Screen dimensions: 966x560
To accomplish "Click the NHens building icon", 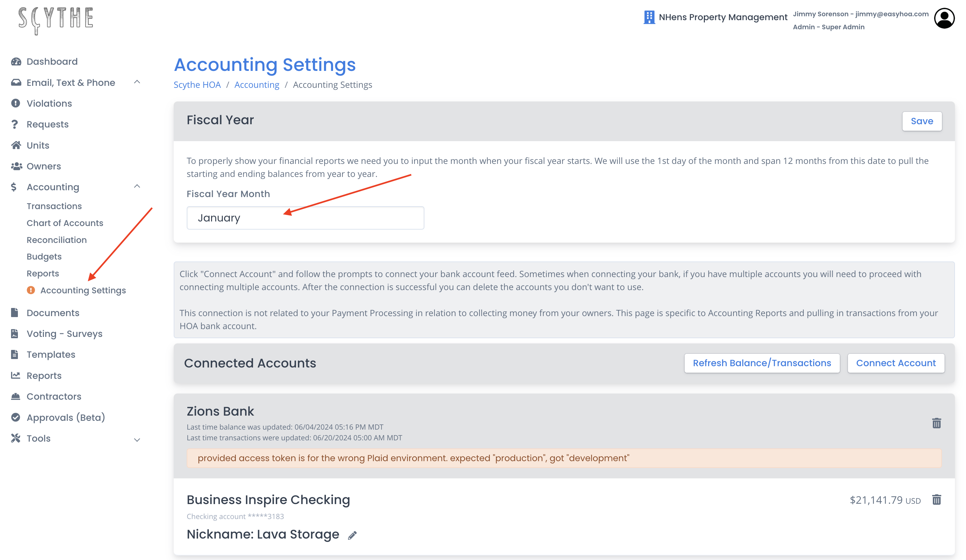I will coord(649,17).
